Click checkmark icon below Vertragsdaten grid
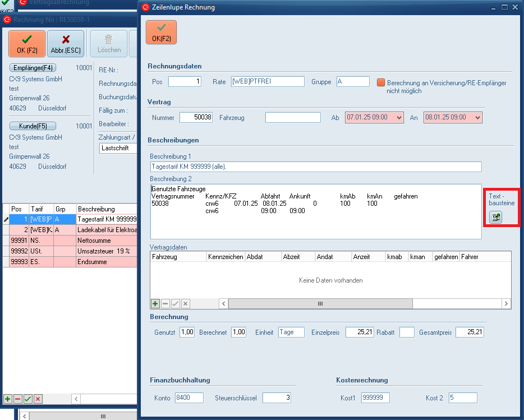 coord(176,303)
